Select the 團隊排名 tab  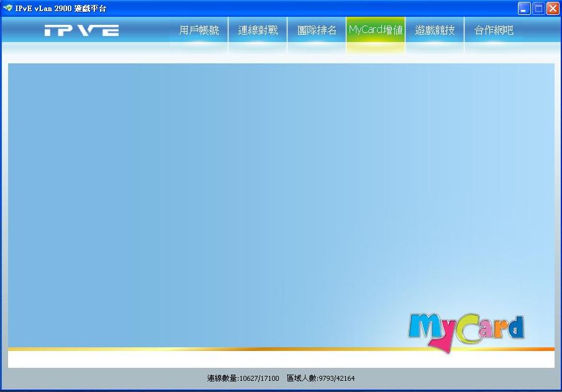(317, 30)
